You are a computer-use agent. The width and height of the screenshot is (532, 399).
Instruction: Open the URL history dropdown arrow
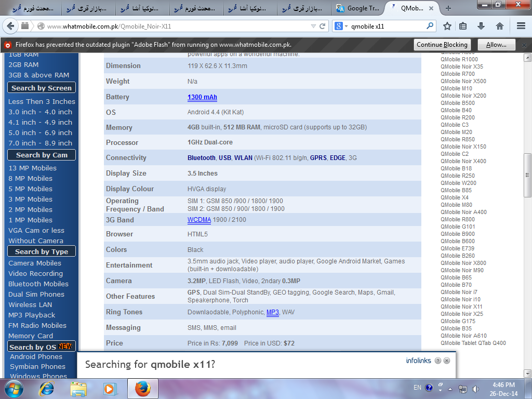[313, 26]
